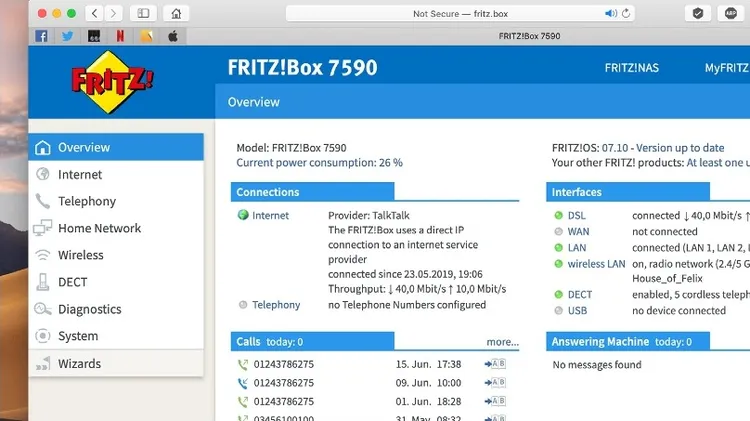The image size is (750, 421).
Task: Click the green Internet globe status icon
Action: (243, 215)
